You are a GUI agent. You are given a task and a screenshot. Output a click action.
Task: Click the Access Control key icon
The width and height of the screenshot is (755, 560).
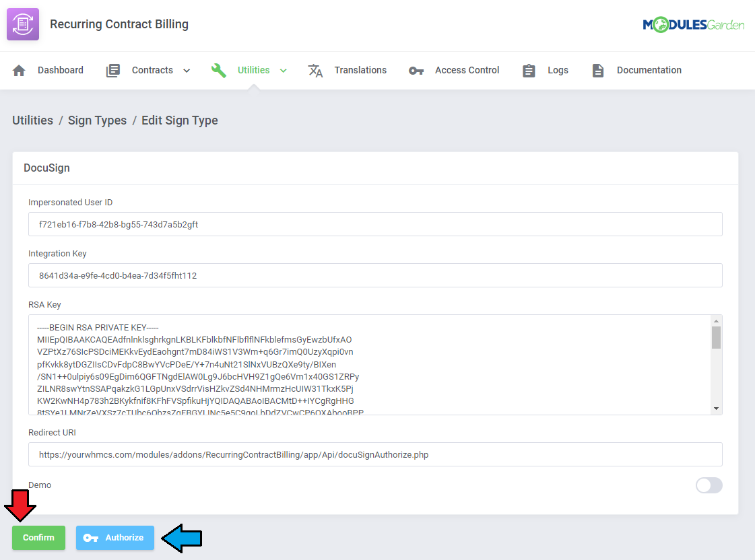416,71
